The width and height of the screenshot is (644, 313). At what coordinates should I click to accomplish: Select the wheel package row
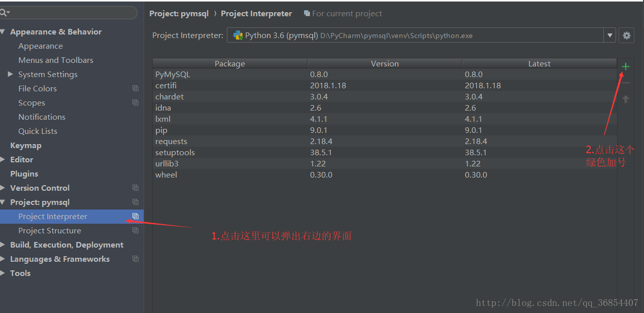pyautogui.click(x=385, y=175)
